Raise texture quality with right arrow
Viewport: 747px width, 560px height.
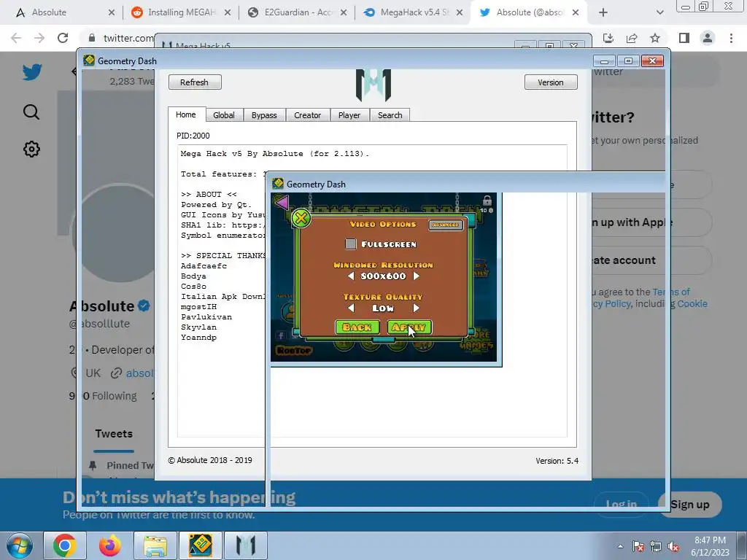416,308
